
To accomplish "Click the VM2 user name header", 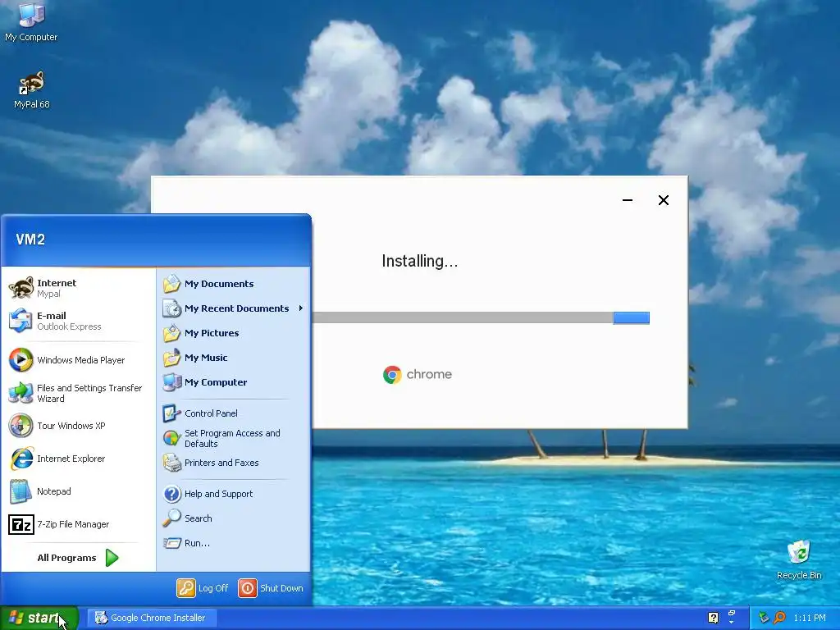I will 30,240.
